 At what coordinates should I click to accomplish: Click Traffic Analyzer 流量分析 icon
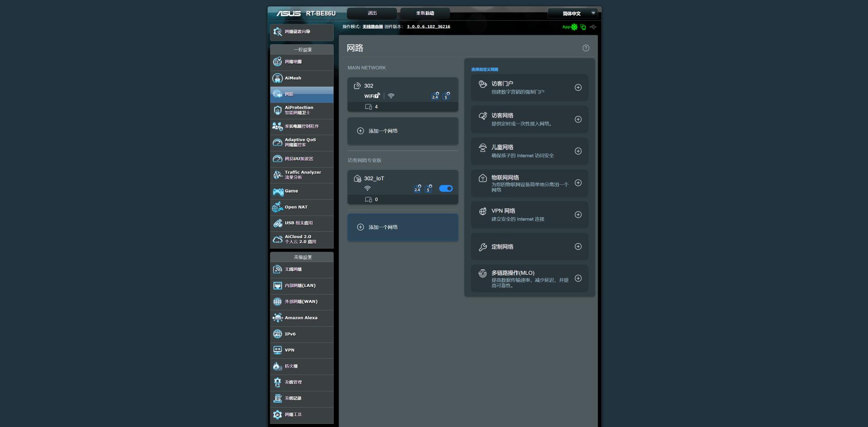[x=278, y=175]
